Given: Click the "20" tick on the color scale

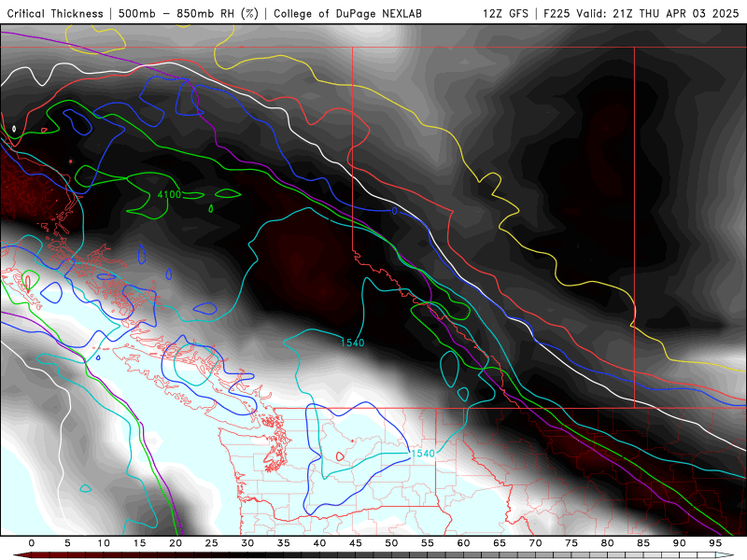Looking at the screenshot, I should point(176,543).
